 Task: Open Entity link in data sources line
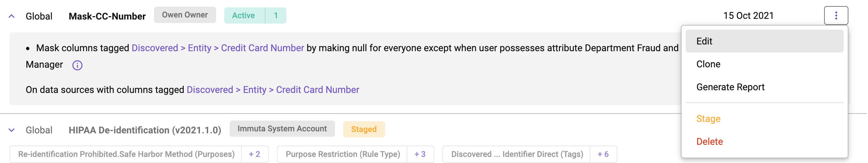(255, 90)
